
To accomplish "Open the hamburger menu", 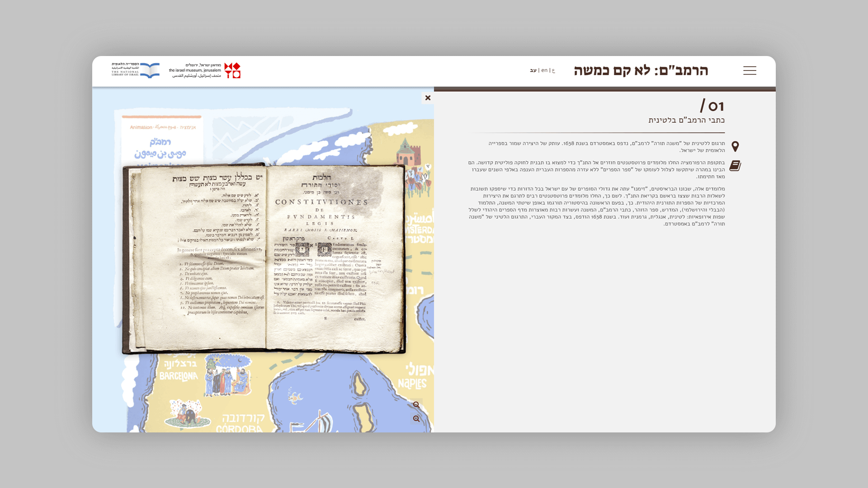I will (x=749, y=70).
